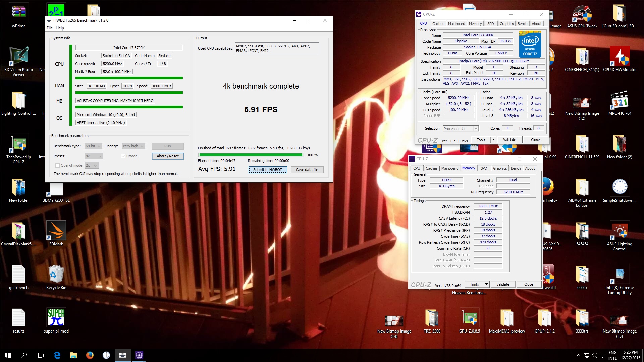
Task: Open MaxxMEM2_preview folder icon
Action: [507, 321]
